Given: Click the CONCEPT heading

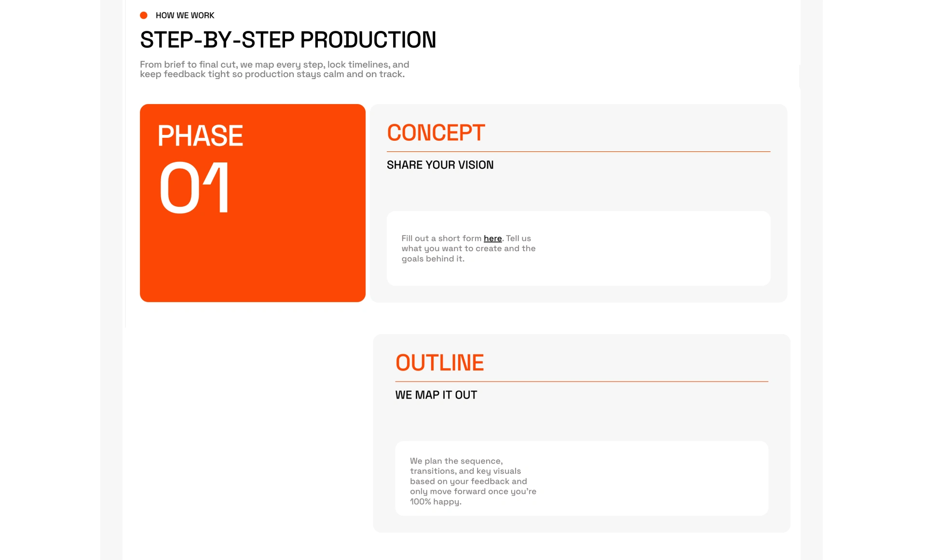Looking at the screenshot, I should [x=436, y=133].
